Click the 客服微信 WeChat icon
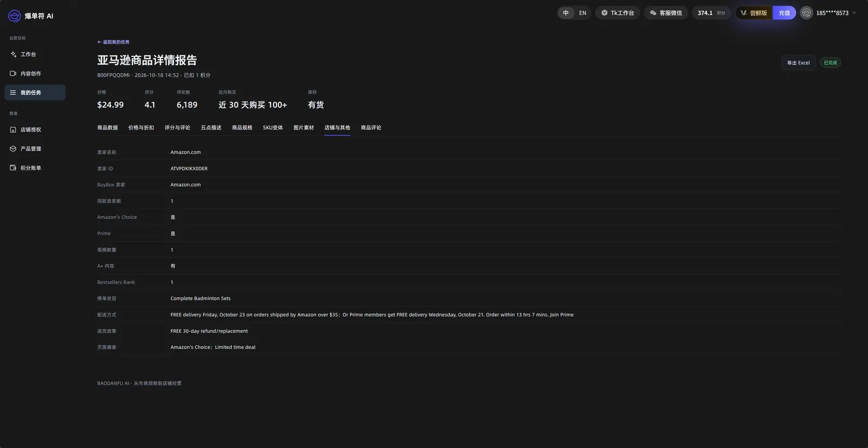This screenshot has width=868, height=448. [x=653, y=13]
